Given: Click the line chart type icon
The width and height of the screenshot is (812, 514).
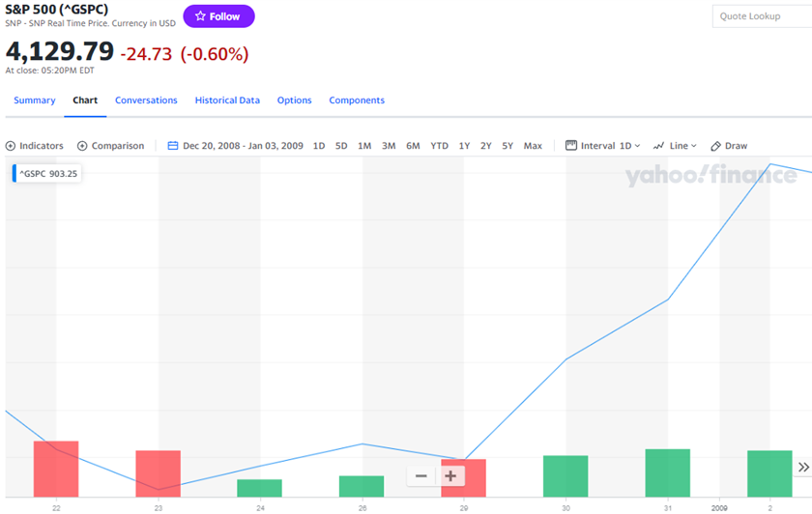Looking at the screenshot, I should point(658,146).
